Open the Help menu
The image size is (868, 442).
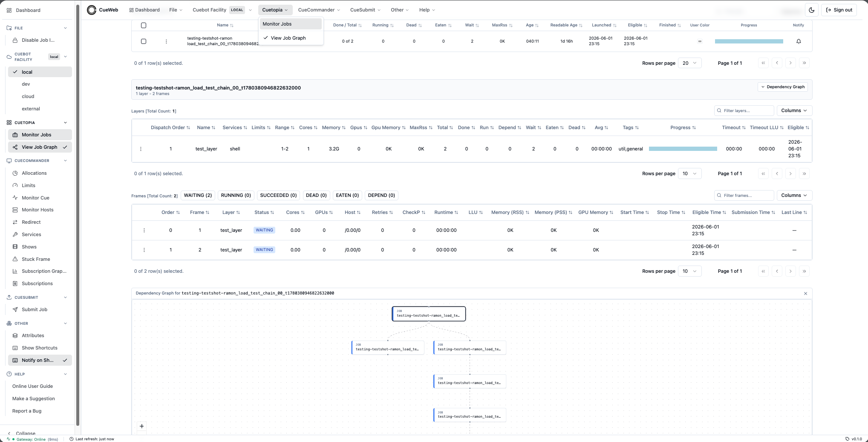pos(427,10)
